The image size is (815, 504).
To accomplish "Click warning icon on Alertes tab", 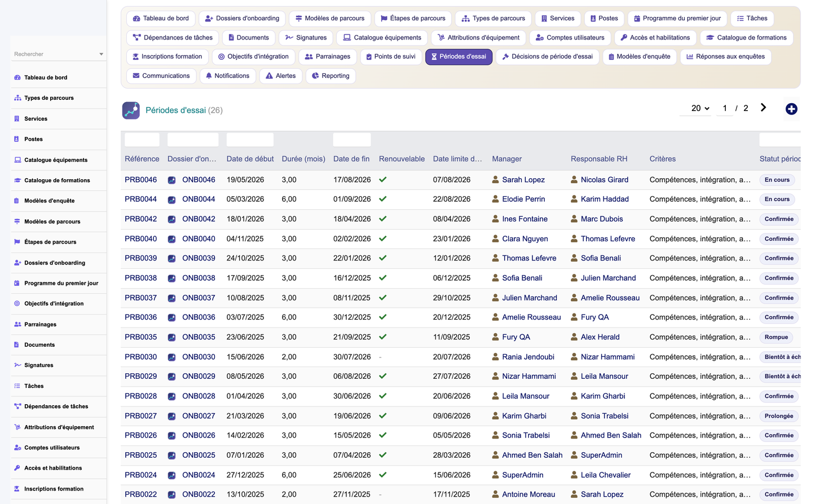I will (x=269, y=76).
